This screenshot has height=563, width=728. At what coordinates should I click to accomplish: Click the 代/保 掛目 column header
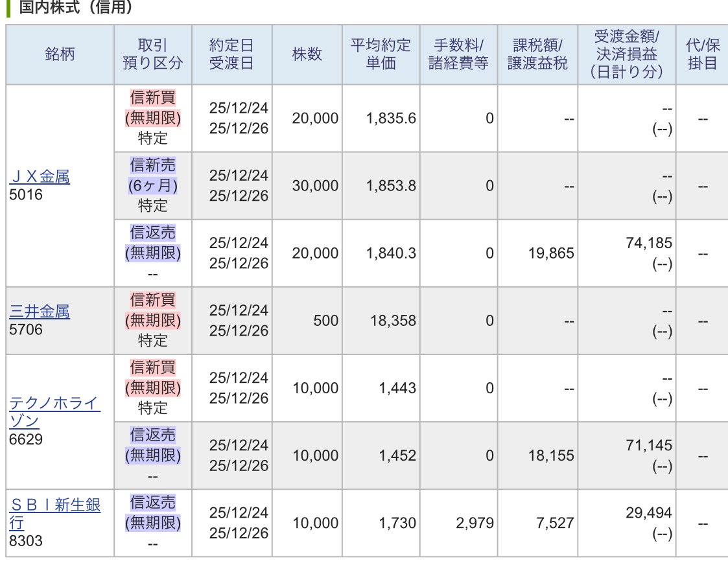tap(702, 54)
